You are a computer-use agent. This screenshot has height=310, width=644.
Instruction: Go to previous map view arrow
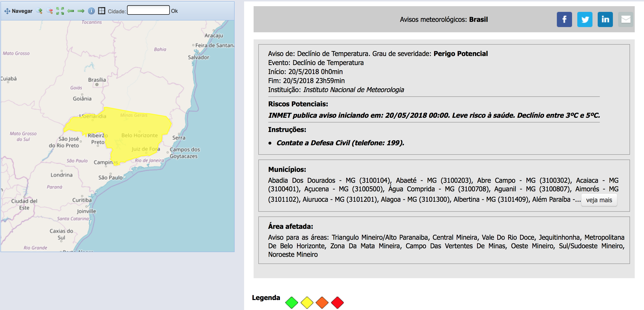point(71,11)
